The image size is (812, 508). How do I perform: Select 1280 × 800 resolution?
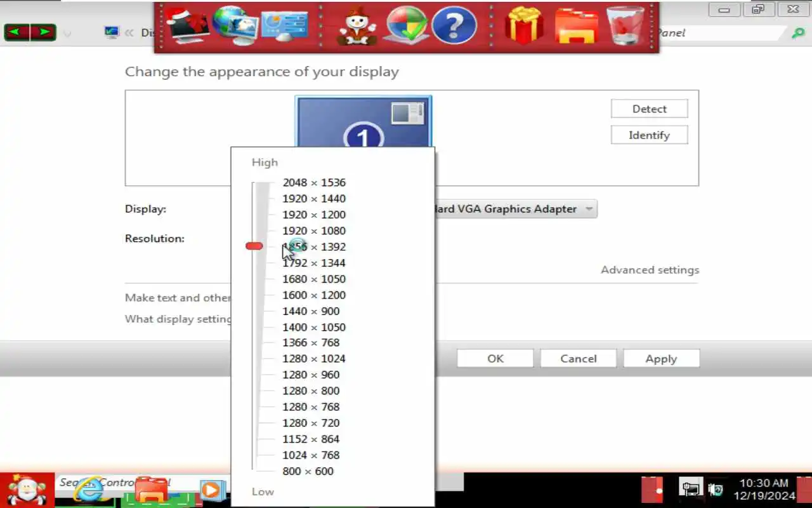tap(311, 391)
